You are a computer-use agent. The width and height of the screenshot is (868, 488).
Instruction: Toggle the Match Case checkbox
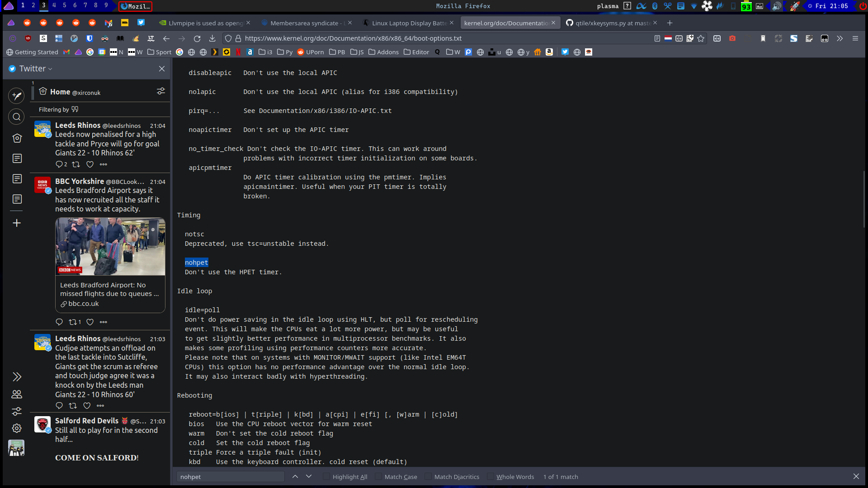pos(379,477)
